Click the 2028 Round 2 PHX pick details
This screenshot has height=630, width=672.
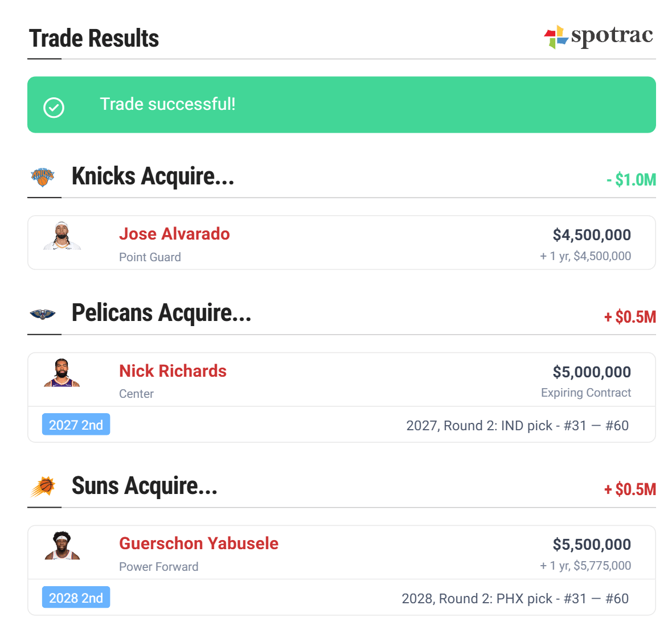515,599
